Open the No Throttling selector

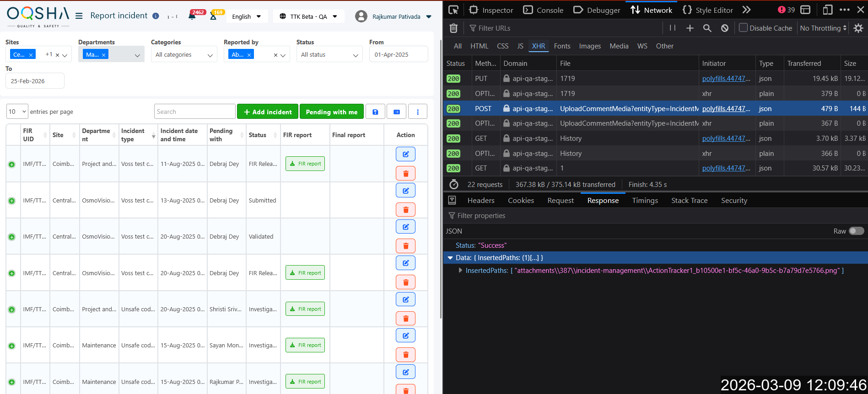coord(823,28)
